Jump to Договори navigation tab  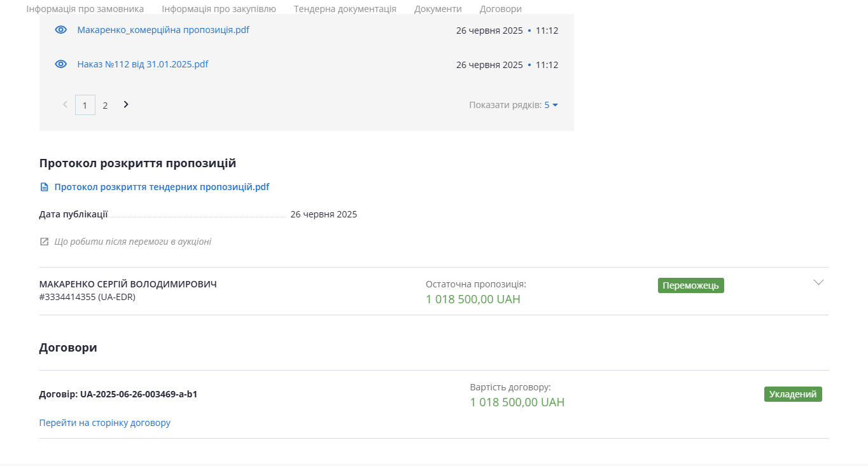pos(500,9)
